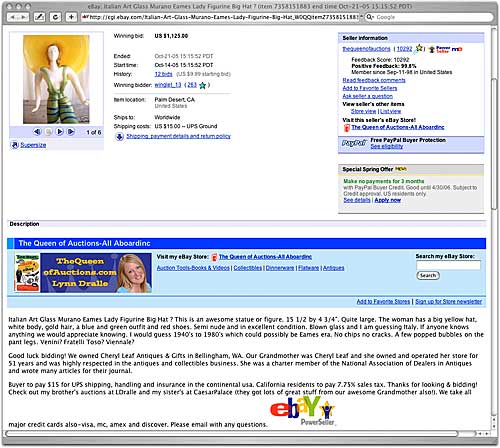Click the eBay PowerSeller logo
The height and width of the screenshot is (448, 500).
point(303,411)
